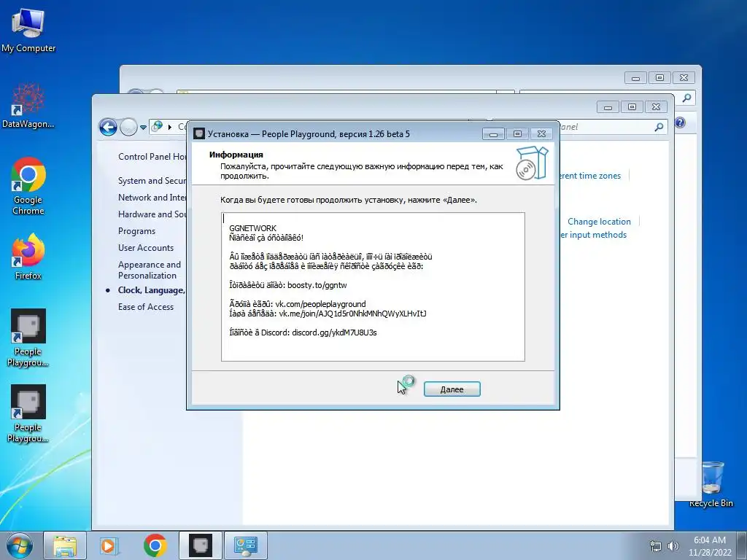This screenshot has height=560, width=747.
Task: Switch to People Playground installer taskbar item
Action: [x=201, y=545]
